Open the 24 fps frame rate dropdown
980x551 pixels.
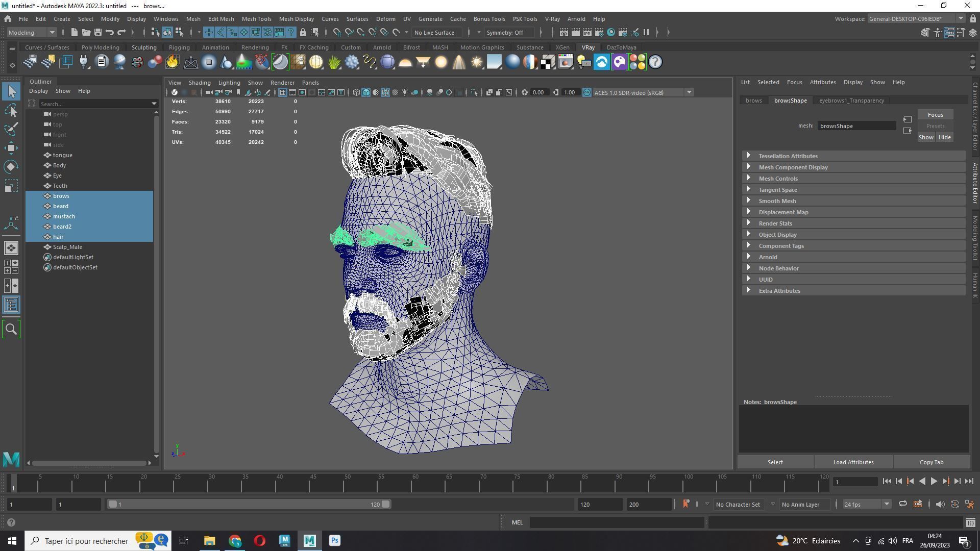click(866, 504)
